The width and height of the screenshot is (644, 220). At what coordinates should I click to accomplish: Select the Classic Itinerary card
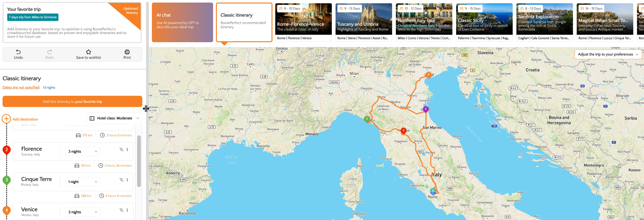point(244,22)
